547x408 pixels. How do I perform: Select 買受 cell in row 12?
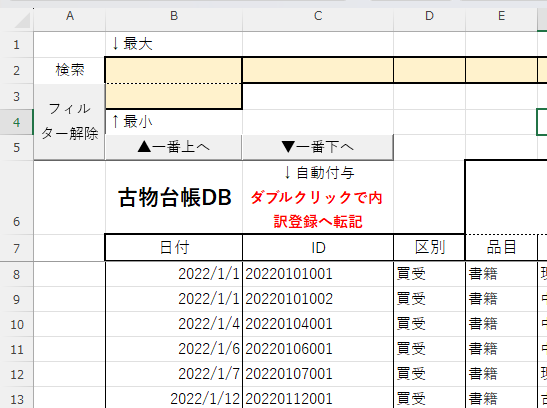click(x=429, y=374)
